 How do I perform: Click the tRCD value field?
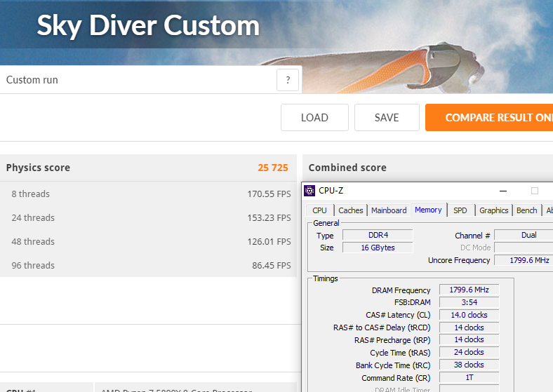469,327
